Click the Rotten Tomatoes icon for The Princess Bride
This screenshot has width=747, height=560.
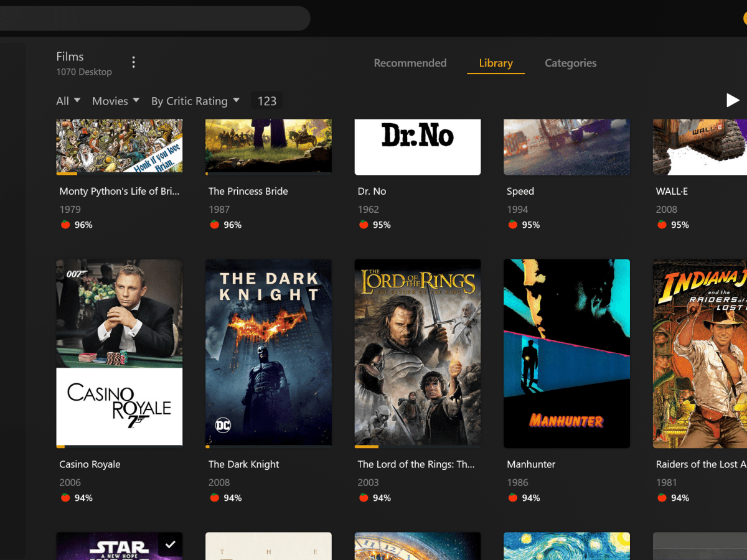click(x=214, y=225)
